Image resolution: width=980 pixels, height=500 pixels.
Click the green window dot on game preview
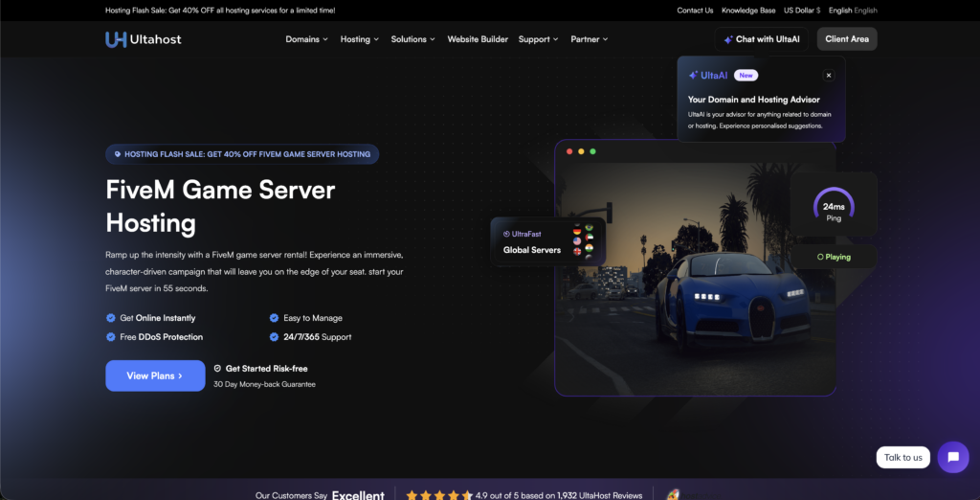[x=592, y=151]
